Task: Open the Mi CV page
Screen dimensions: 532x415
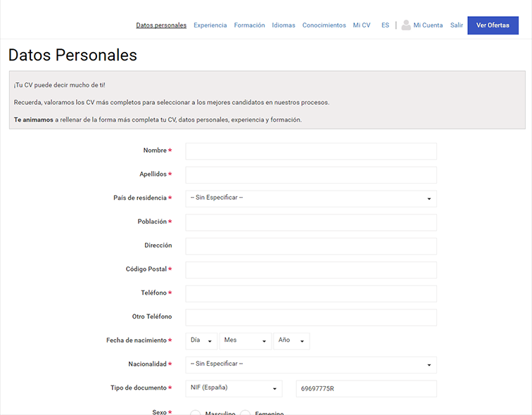Action: [362, 25]
